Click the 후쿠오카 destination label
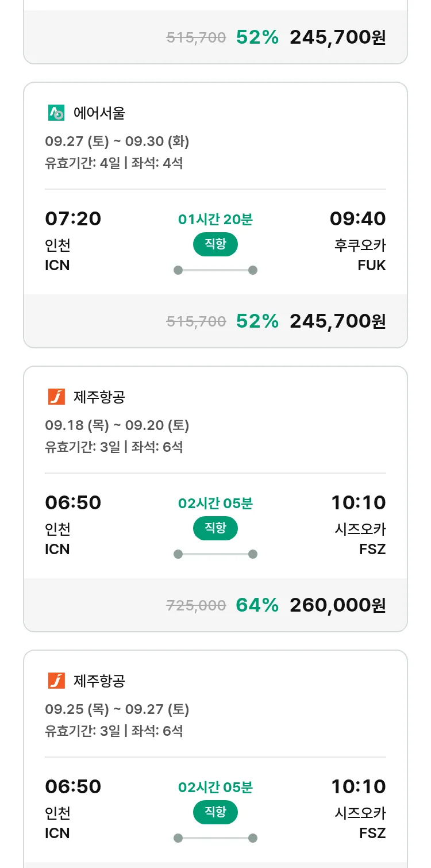The image size is (431, 868). pyautogui.click(x=360, y=245)
